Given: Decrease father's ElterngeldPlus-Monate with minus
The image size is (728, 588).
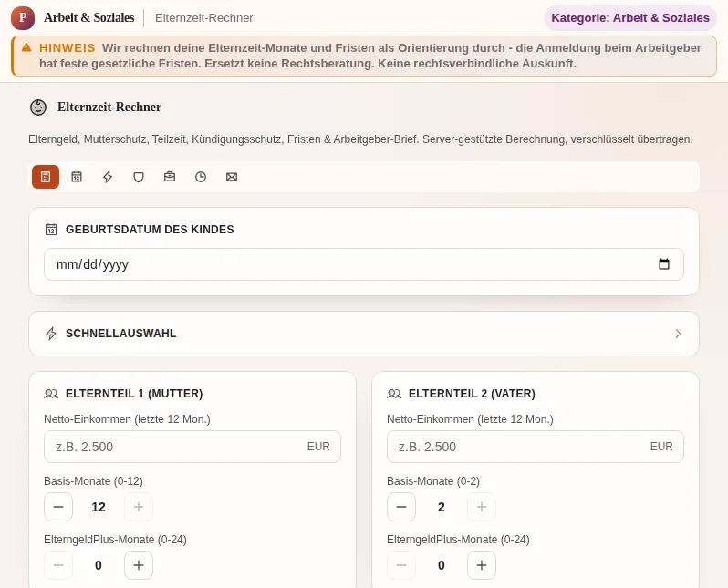Looking at the screenshot, I should point(401,565).
